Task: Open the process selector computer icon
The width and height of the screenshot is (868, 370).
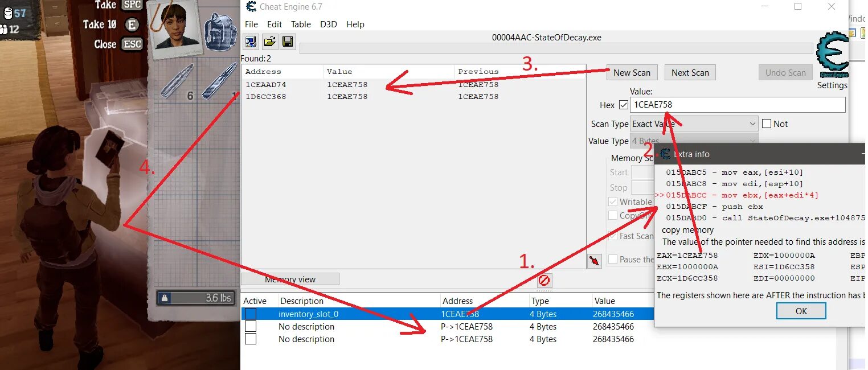Action: point(251,42)
